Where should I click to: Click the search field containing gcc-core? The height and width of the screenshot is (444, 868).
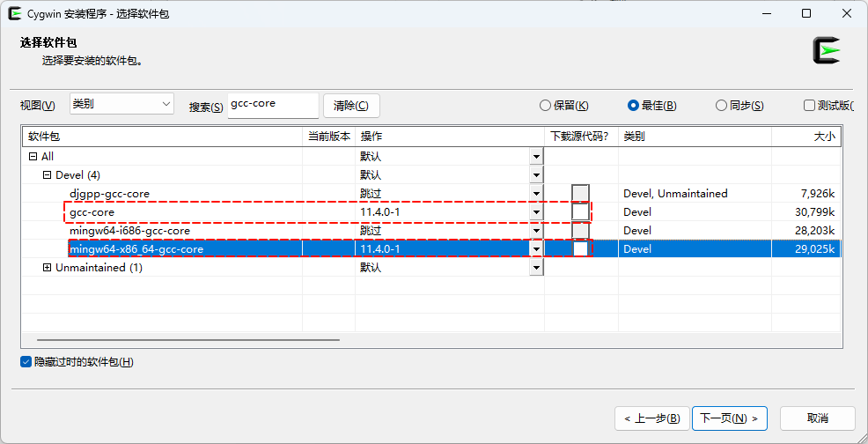(x=273, y=104)
